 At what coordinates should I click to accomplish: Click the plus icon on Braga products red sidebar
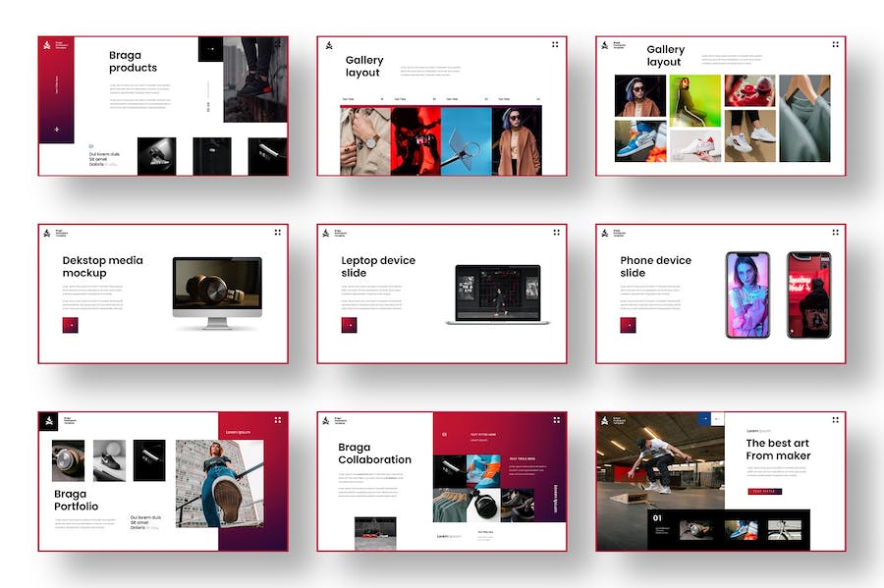coord(57,129)
